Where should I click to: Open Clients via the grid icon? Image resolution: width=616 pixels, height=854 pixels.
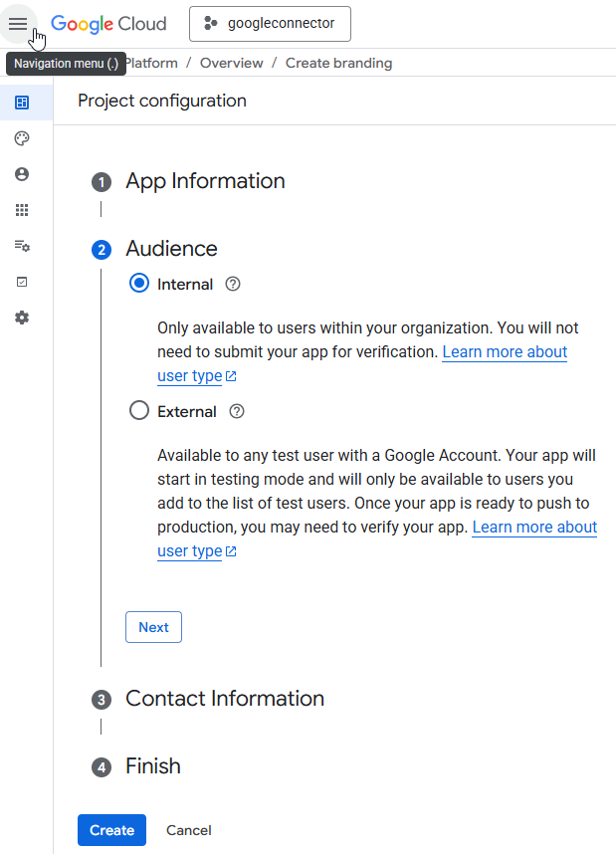pos(22,210)
